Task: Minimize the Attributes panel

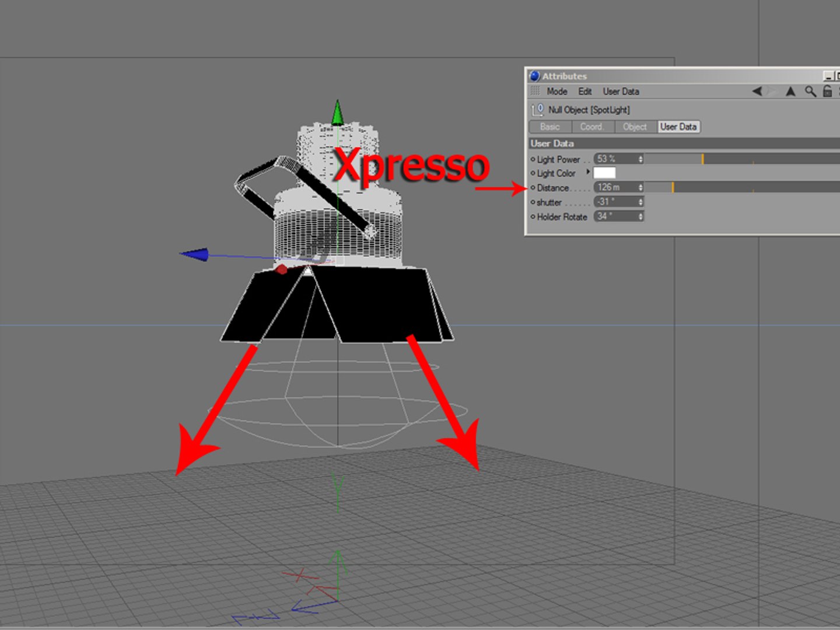Action: pos(828,76)
